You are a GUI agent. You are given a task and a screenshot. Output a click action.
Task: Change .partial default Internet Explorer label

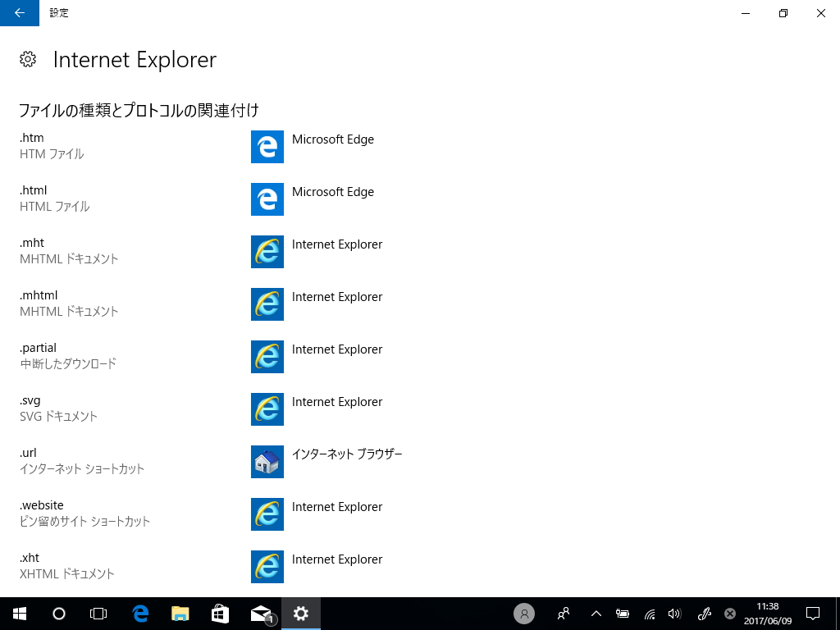pyautogui.click(x=337, y=349)
